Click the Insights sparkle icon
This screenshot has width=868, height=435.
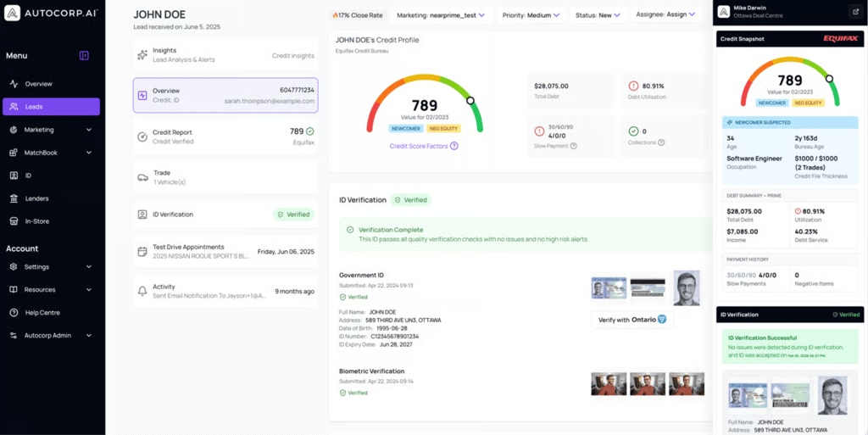click(x=142, y=55)
